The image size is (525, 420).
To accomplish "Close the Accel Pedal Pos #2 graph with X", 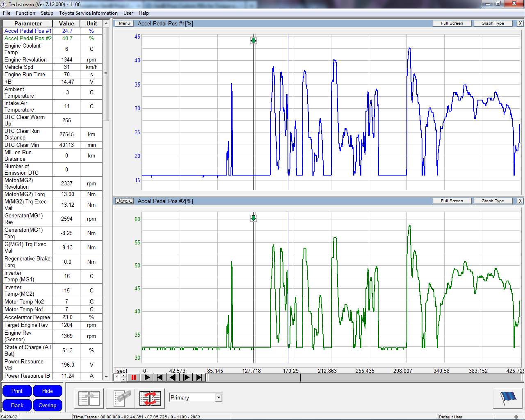I will [x=520, y=201].
